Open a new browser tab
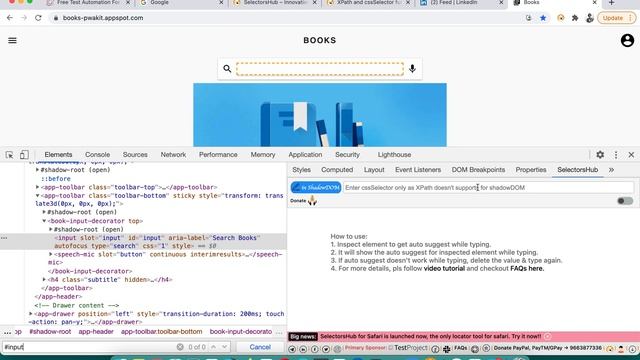Viewport: 640px width, 360px height. tap(611, 3)
